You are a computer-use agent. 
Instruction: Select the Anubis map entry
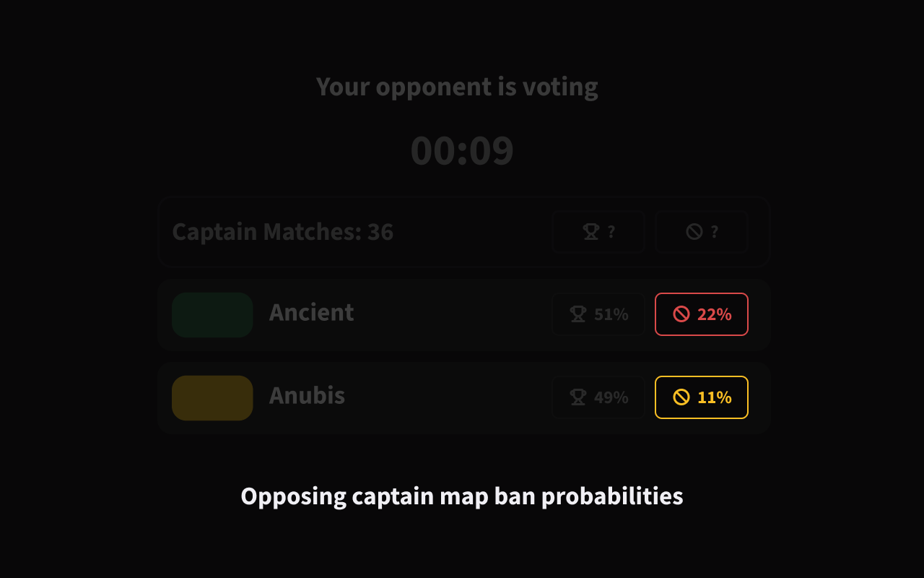[x=307, y=396]
